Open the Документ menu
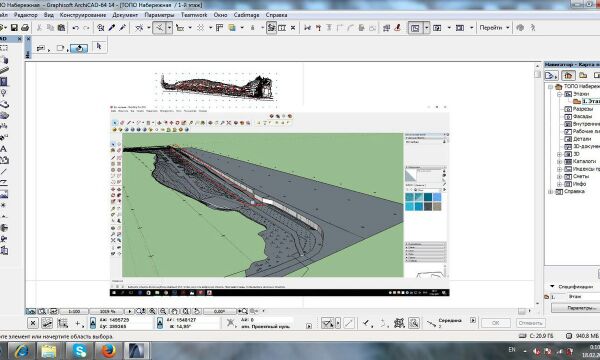 click(x=125, y=15)
